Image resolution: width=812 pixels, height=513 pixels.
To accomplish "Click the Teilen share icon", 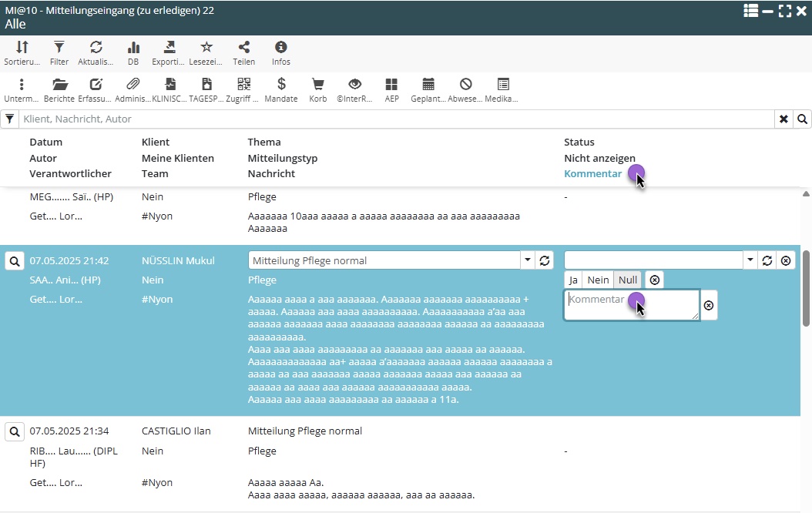I will 243,48.
